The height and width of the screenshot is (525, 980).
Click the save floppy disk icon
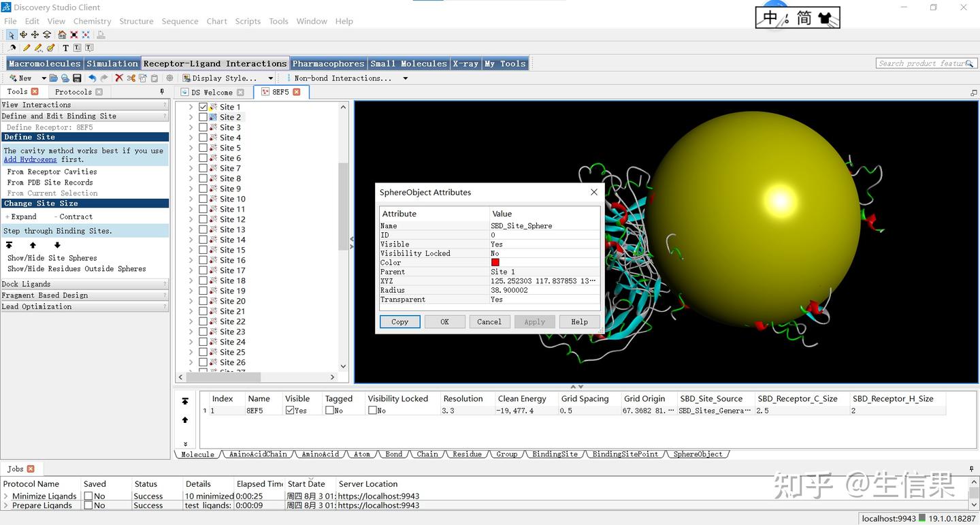click(77, 78)
